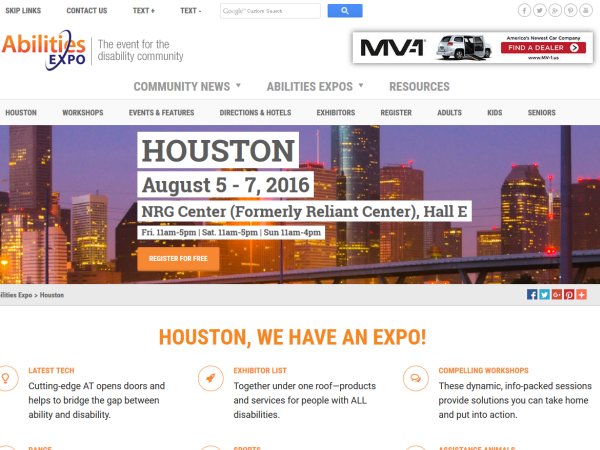Open the Facebook circle icon in header
Image resolution: width=600 pixels, height=450 pixels.
coord(524,10)
